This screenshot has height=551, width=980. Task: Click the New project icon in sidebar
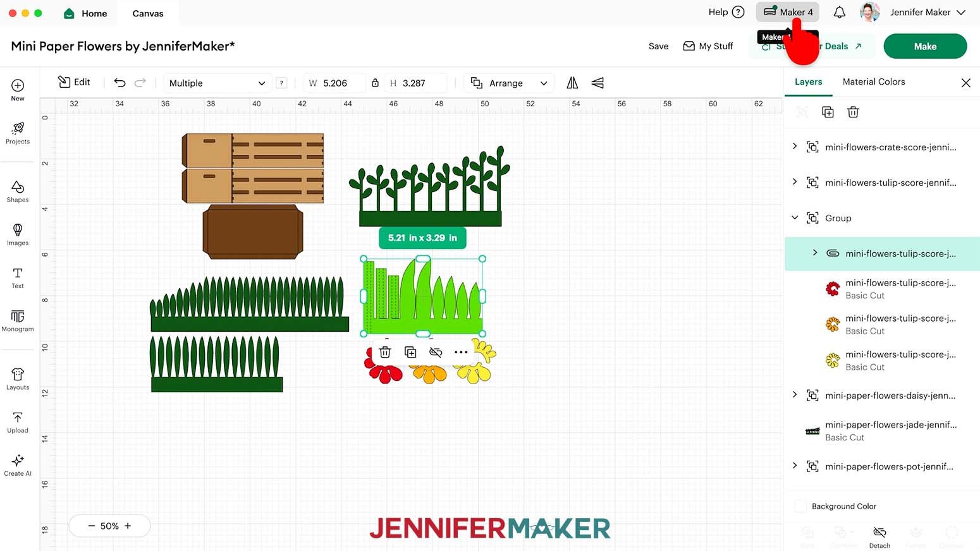pyautogui.click(x=18, y=90)
